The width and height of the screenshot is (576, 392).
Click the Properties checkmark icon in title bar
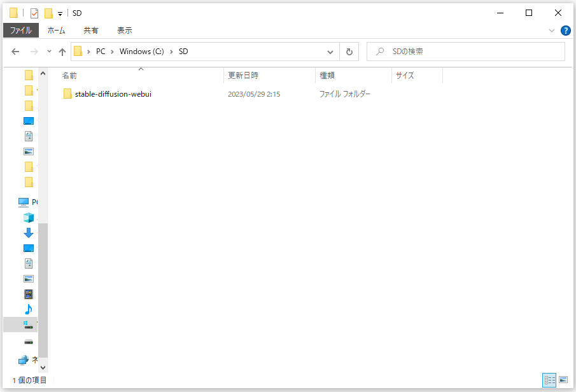pos(34,13)
